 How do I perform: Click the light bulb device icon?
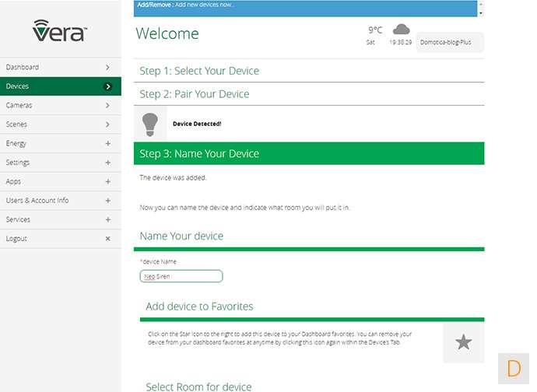tap(150, 123)
